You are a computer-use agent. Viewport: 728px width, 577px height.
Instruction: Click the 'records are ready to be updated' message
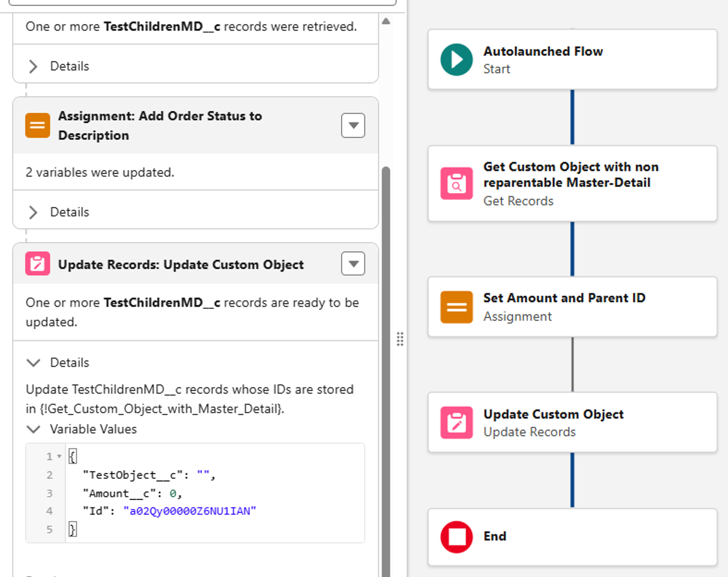point(192,312)
